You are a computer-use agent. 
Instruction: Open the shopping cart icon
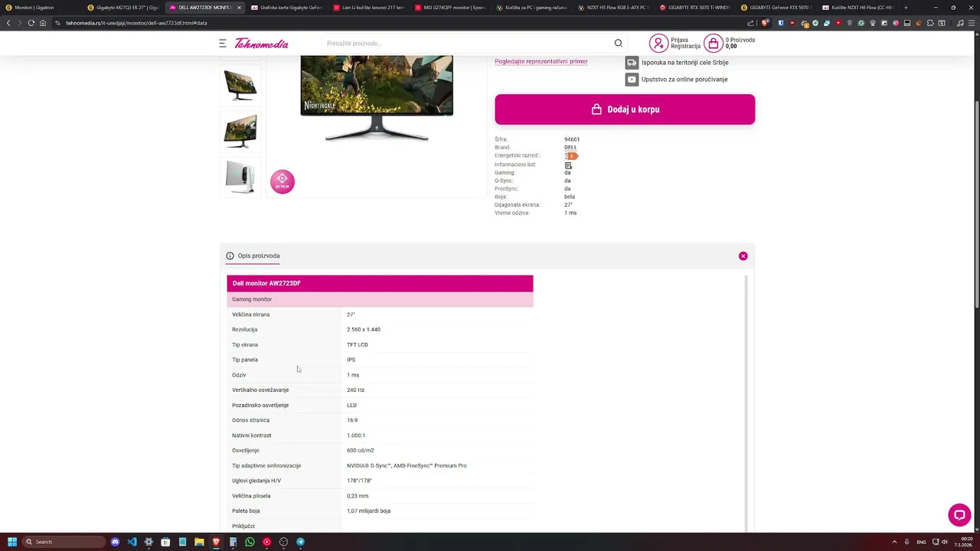coord(713,43)
